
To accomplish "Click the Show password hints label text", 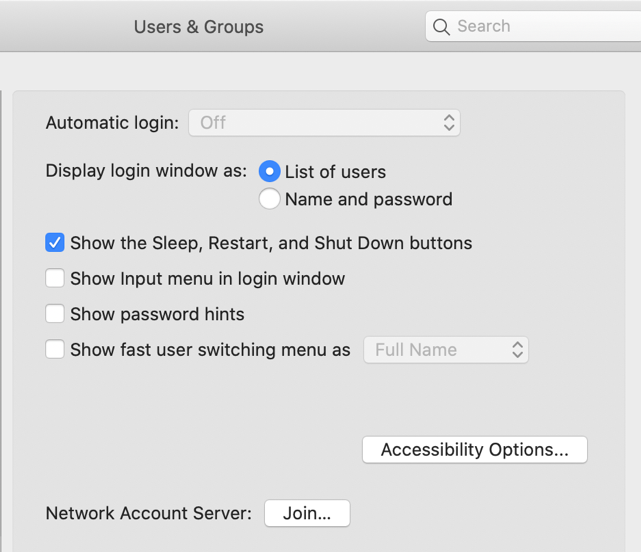I will (157, 314).
